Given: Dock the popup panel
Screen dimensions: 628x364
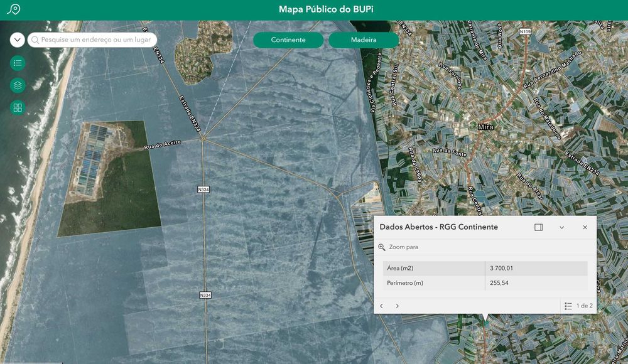Looking at the screenshot, I should (x=538, y=227).
